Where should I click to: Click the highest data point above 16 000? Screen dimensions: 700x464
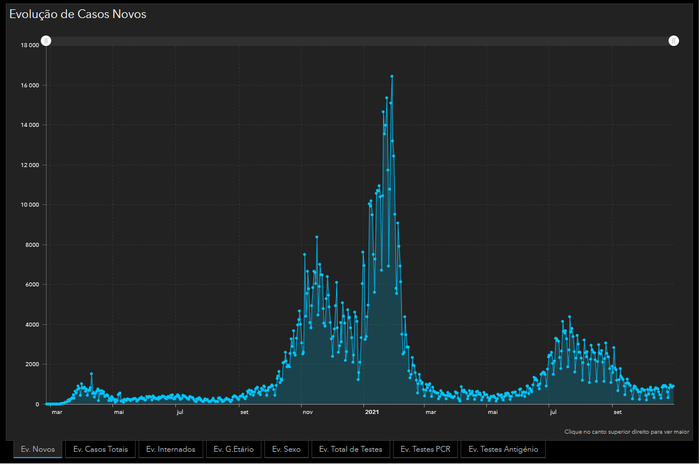[392, 76]
